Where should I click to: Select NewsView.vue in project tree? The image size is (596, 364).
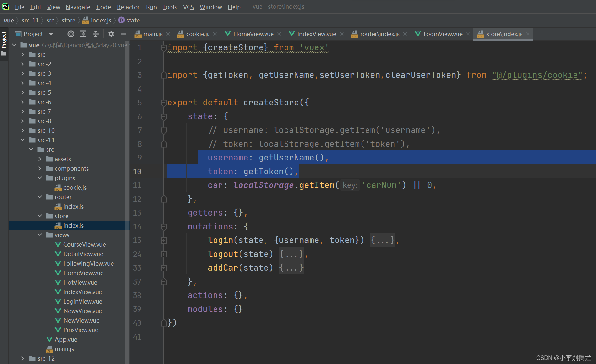pos(79,311)
